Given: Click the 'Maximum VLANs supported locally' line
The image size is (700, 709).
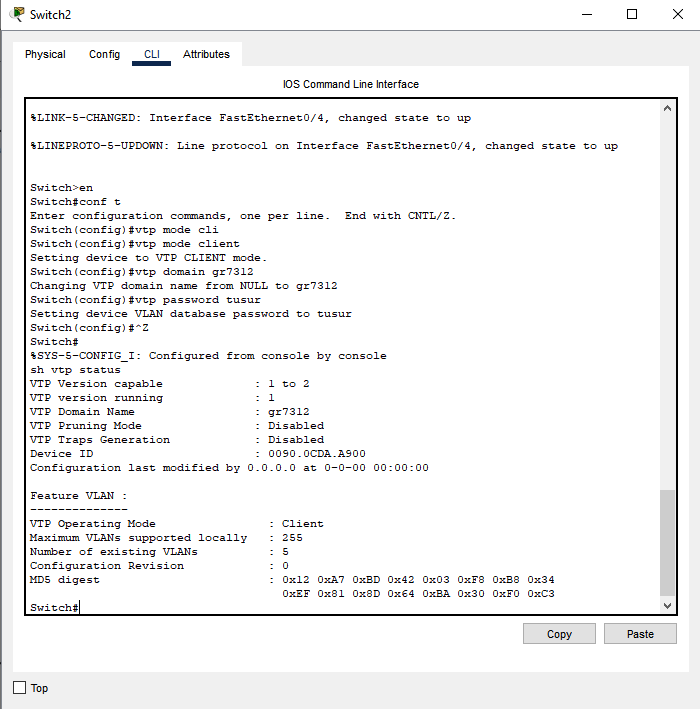Looking at the screenshot, I should 166,538.
